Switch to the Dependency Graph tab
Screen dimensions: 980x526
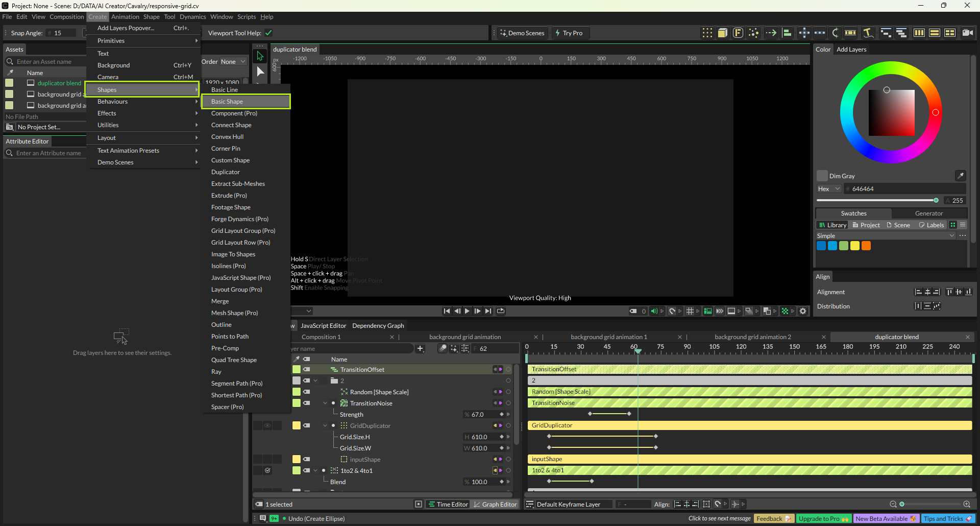pyautogui.click(x=378, y=326)
